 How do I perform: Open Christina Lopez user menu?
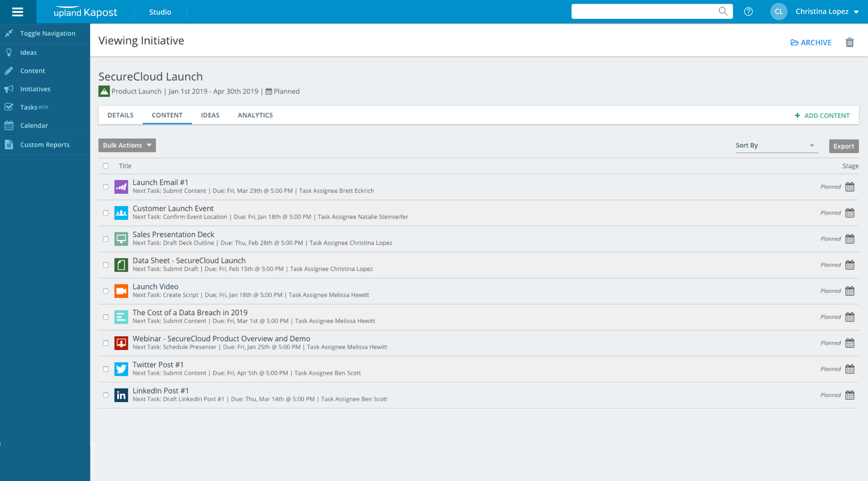(x=827, y=11)
